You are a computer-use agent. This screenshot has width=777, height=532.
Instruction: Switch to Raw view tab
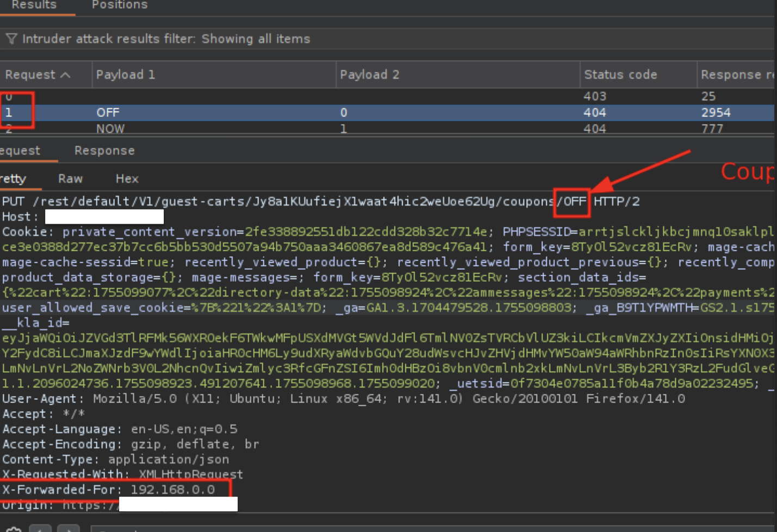click(x=70, y=179)
